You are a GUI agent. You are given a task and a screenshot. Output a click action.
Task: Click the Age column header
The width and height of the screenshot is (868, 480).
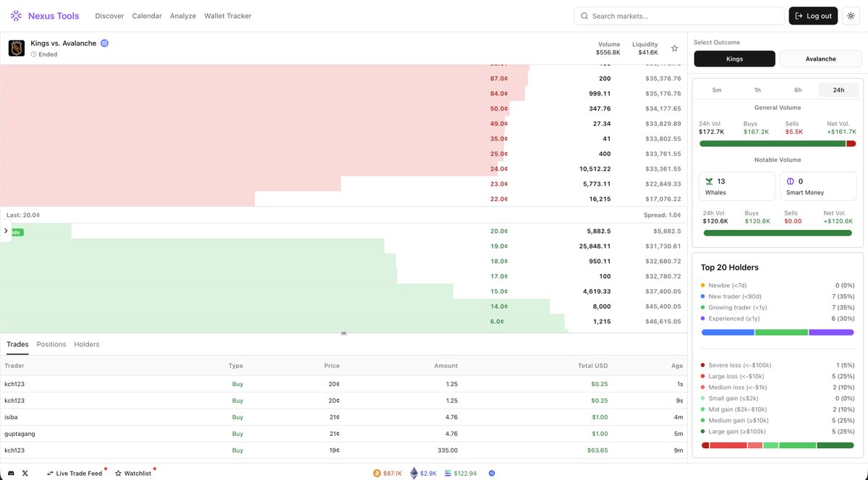pyautogui.click(x=676, y=366)
